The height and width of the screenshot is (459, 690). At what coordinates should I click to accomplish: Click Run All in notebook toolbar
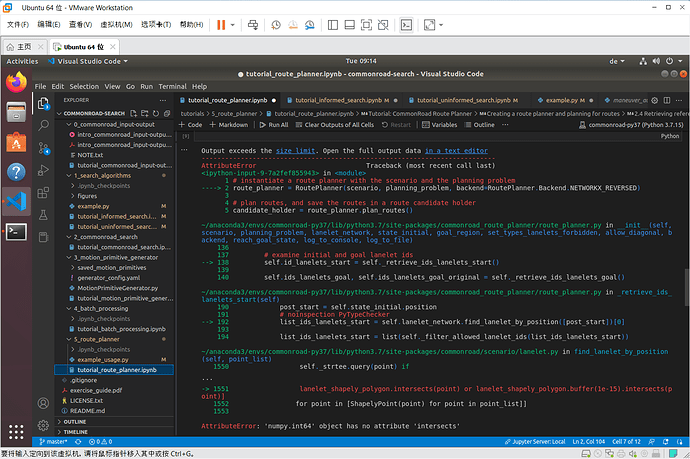[273, 125]
